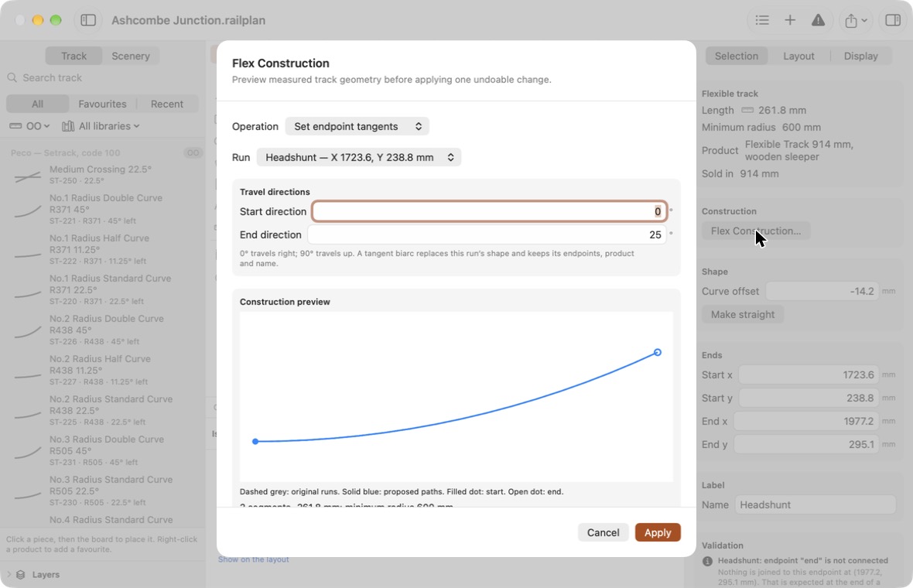
Task: Click the Layers stack icon
Action: pos(21,575)
